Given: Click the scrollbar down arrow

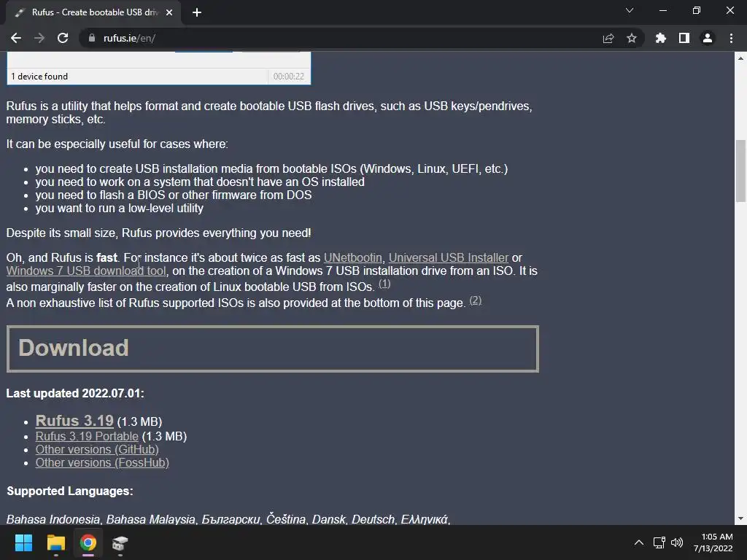Looking at the screenshot, I should point(740,518).
